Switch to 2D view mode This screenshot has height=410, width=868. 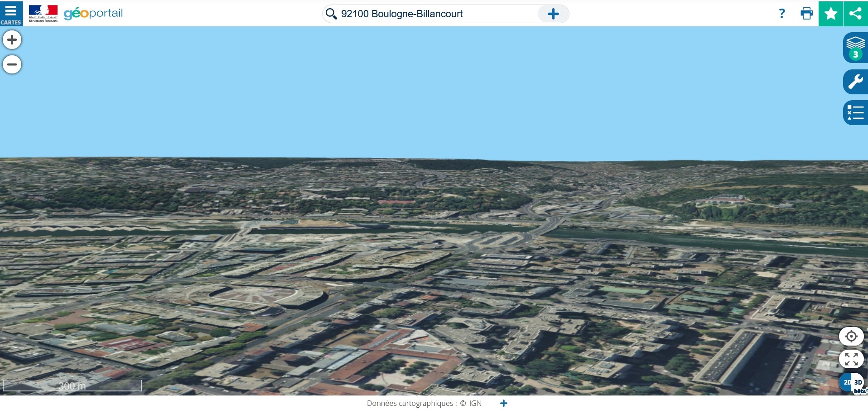coord(847,382)
